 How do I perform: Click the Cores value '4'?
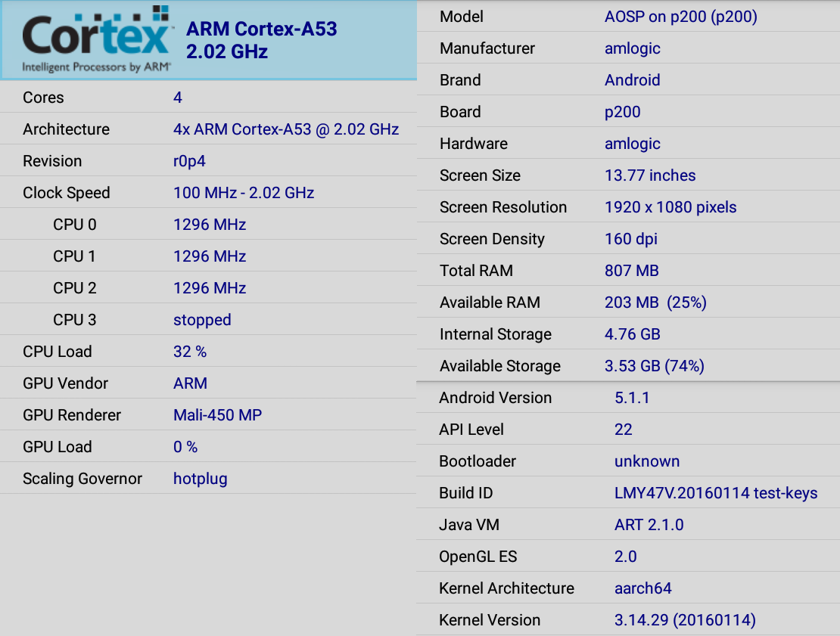pyautogui.click(x=178, y=98)
